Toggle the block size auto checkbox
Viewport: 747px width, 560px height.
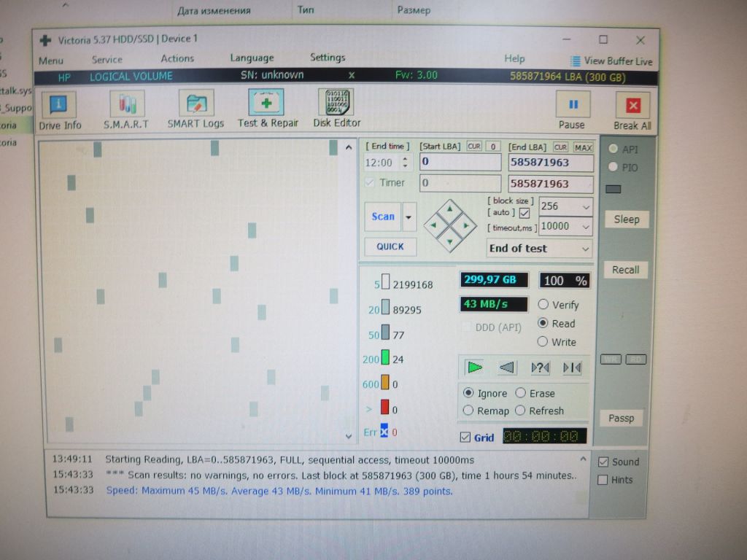525,213
